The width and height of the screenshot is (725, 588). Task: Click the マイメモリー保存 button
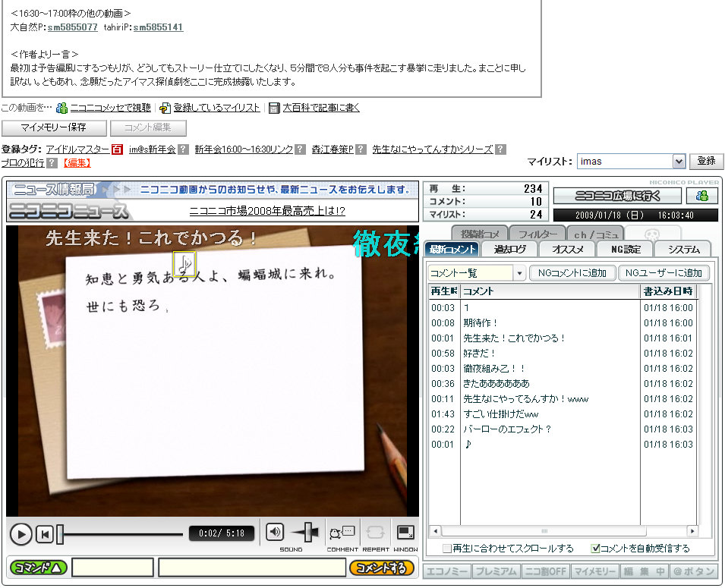54,127
